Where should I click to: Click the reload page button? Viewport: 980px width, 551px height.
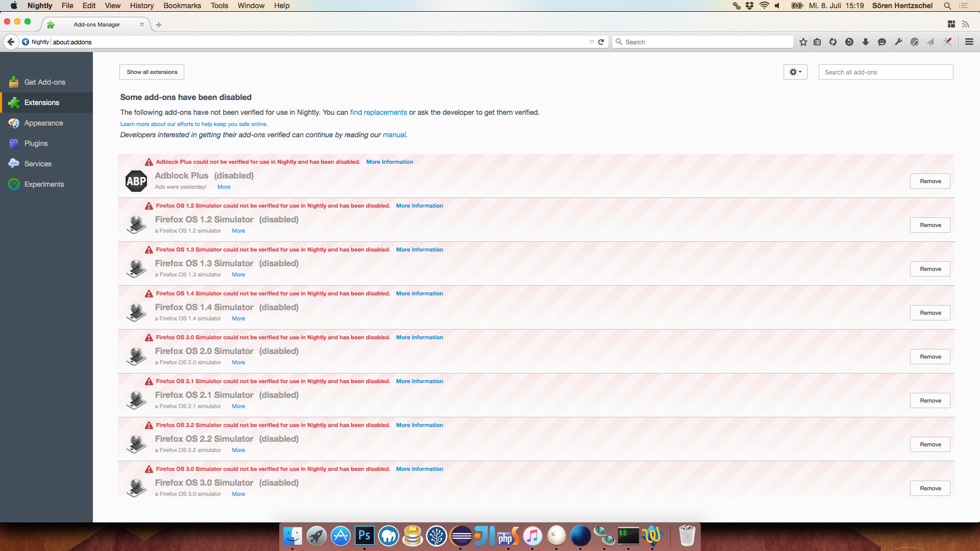click(601, 42)
